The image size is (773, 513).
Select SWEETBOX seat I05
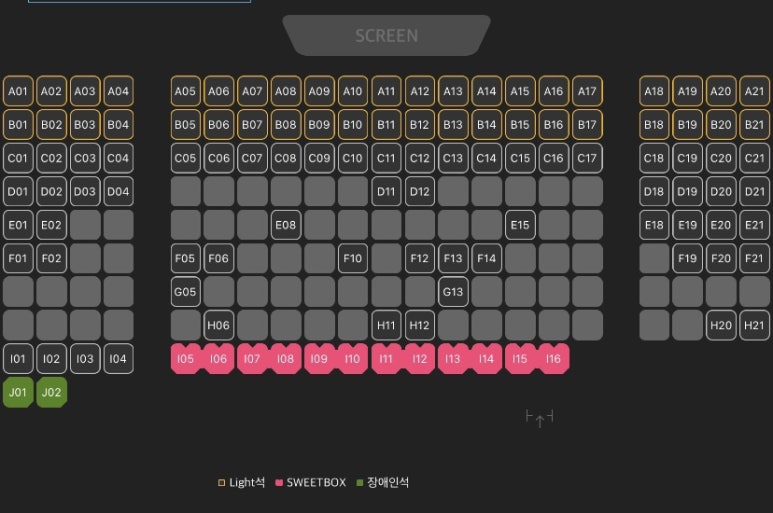point(185,359)
